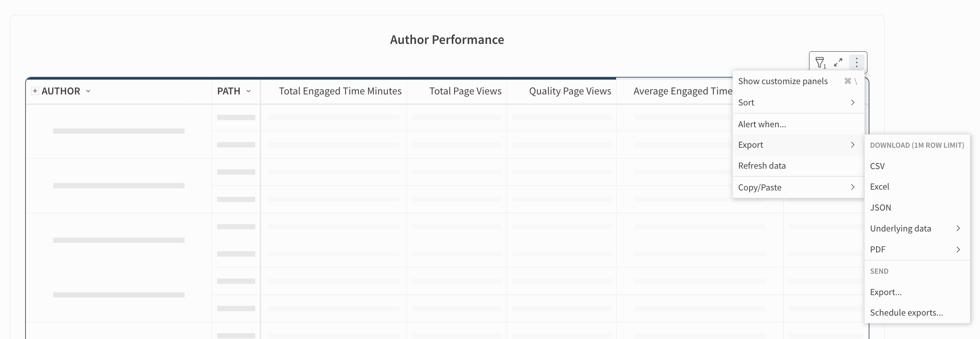This screenshot has height=339, width=980.
Task: Open Schedule exports... option
Action: pos(906,313)
